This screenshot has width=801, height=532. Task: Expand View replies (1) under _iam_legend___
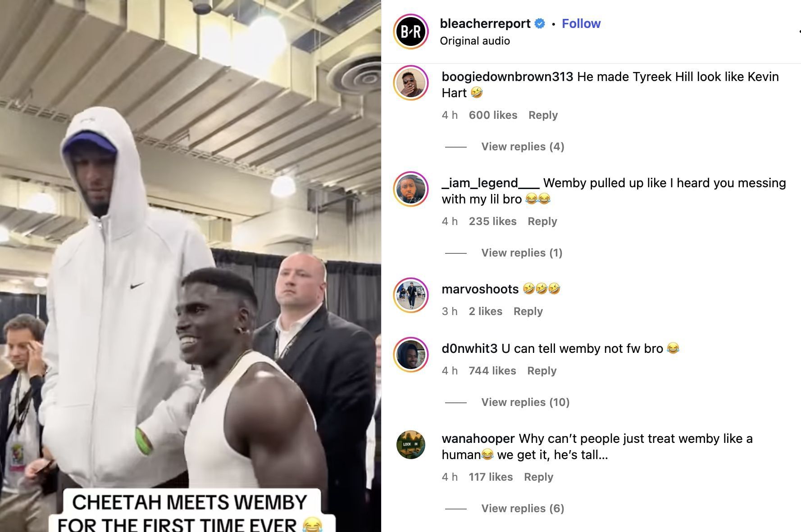pos(522,253)
